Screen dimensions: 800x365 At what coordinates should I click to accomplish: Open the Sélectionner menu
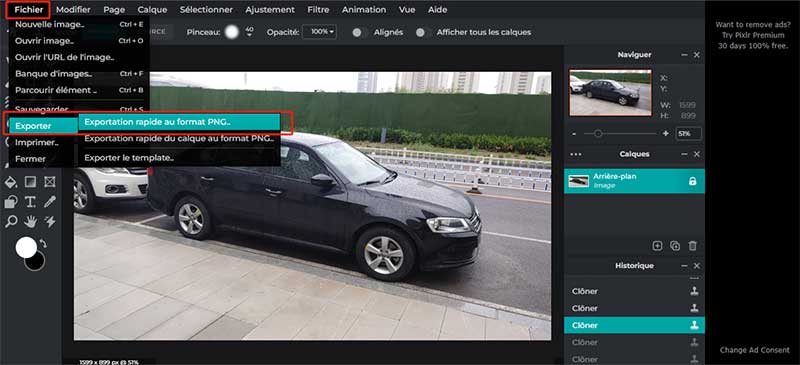pyautogui.click(x=206, y=10)
